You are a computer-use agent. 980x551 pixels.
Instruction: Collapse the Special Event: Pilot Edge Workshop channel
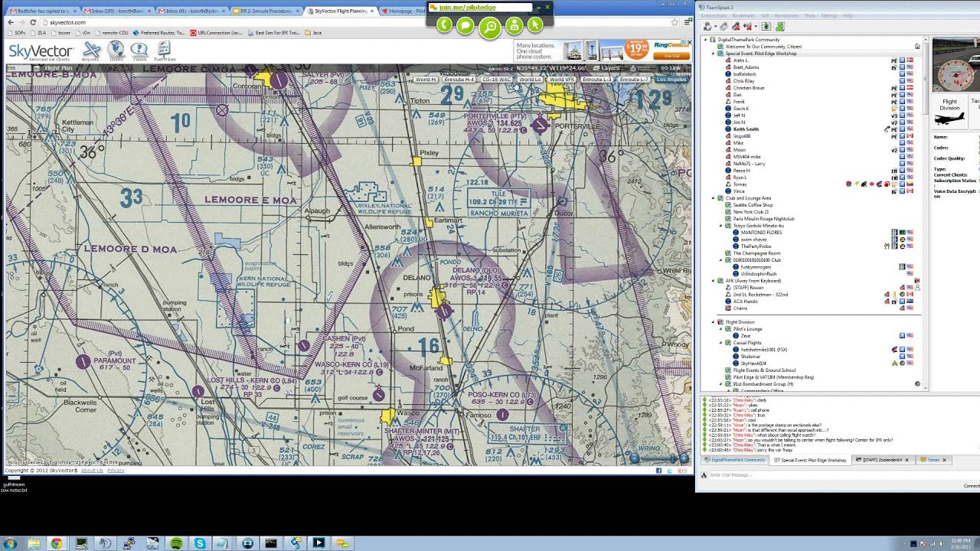(x=713, y=54)
